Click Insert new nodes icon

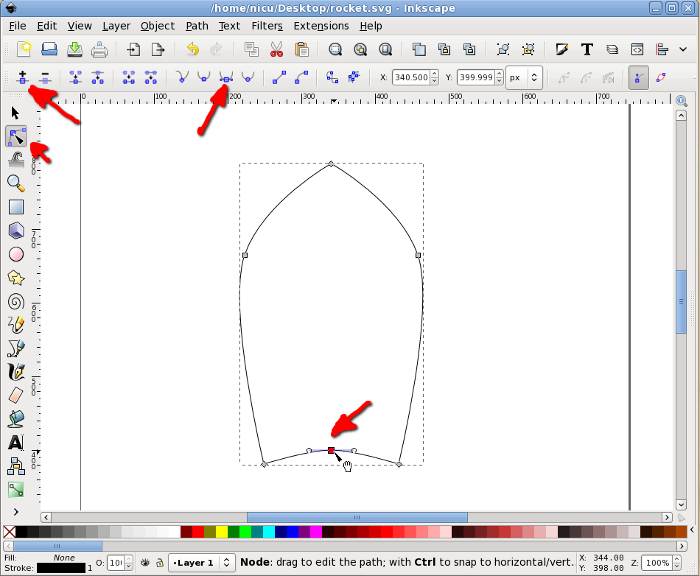click(x=22, y=77)
